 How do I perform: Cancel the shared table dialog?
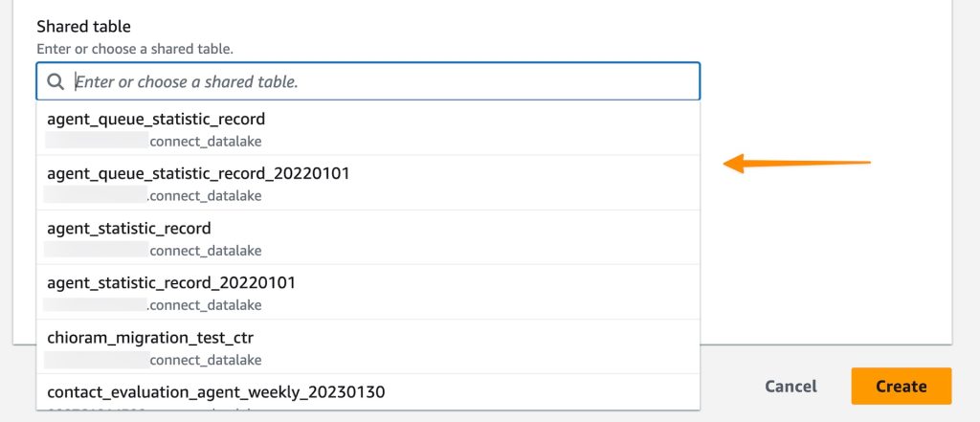point(791,387)
